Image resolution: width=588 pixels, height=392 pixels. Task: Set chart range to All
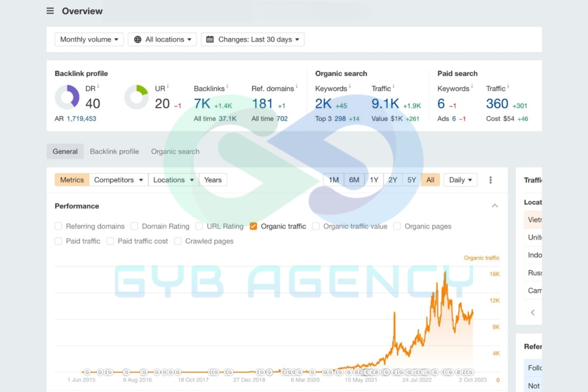point(430,180)
